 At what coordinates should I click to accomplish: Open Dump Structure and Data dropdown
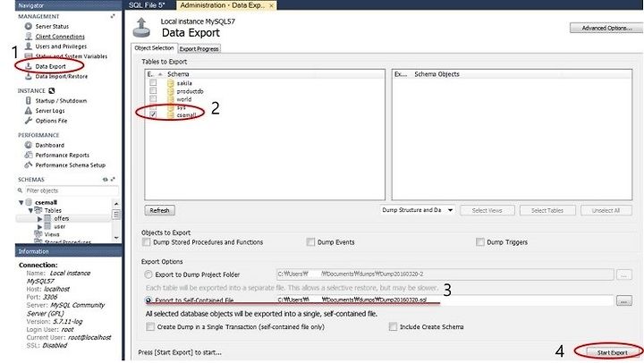tap(418, 210)
